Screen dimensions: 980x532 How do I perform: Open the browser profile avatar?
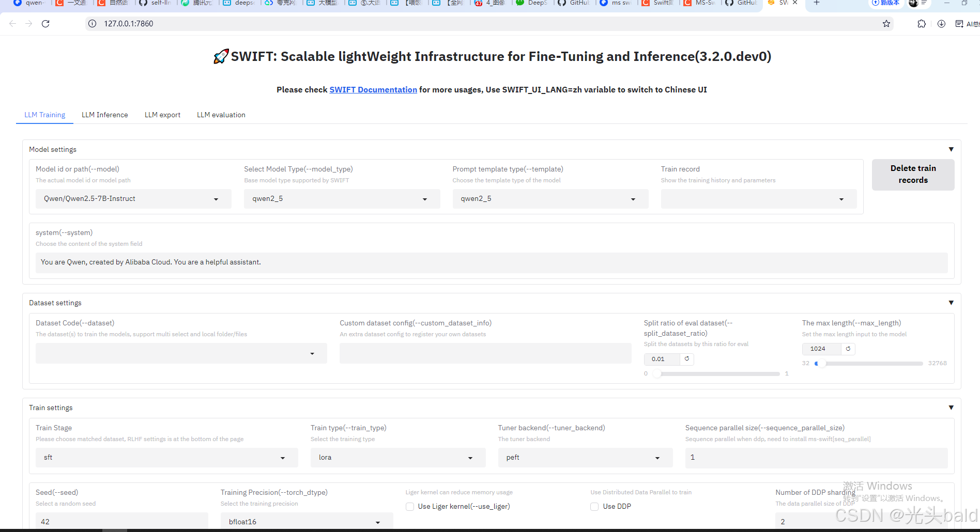click(x=914, y=3)
